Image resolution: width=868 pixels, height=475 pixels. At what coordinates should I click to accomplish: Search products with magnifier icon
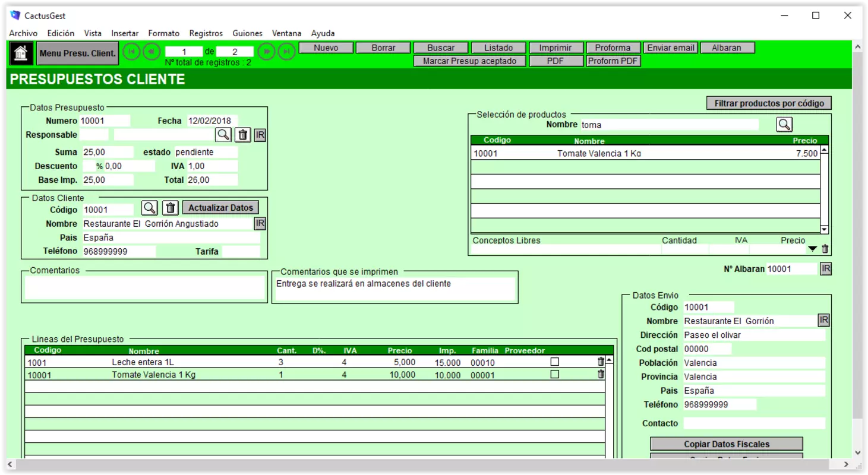click(784, 124)
